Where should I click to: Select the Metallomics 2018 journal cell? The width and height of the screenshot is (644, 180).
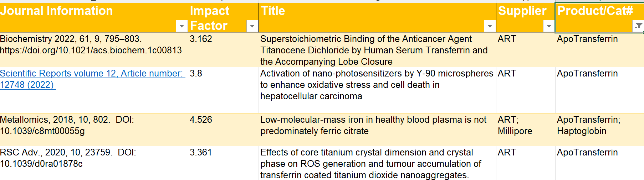[x=93, y=129]
